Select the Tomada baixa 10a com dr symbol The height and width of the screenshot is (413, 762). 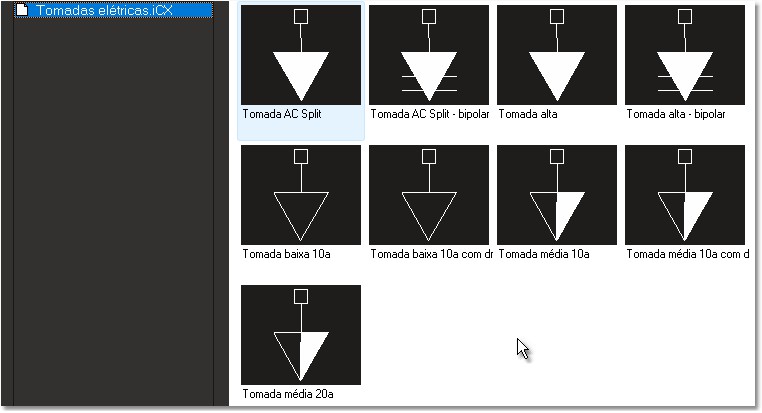click(x=429, y=195)
